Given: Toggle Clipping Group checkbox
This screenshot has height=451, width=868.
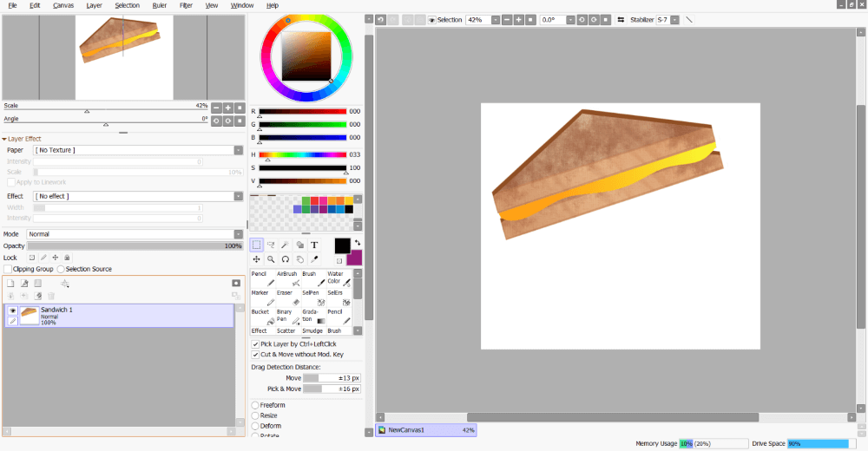Looking at the screenshot, I should pos(8,269).
